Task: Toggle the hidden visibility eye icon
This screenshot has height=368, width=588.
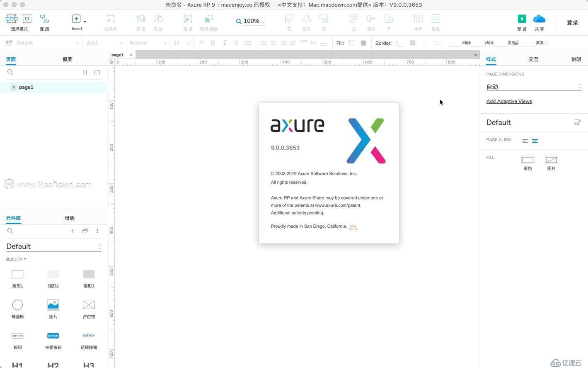Action: (x=547, y=43)
